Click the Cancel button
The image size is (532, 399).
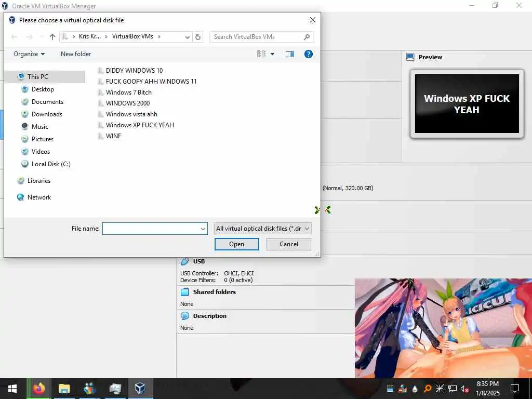(289, 244)
